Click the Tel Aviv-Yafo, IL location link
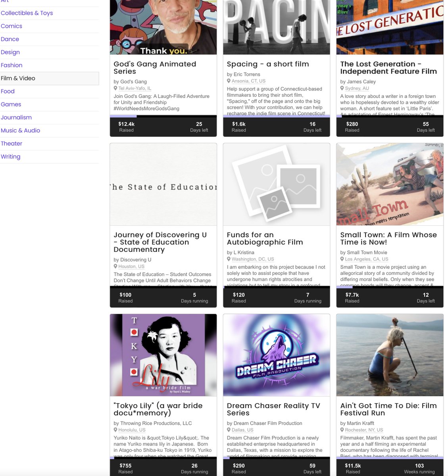The height and width of the screenshot is (476, 448). click(135, 88)
